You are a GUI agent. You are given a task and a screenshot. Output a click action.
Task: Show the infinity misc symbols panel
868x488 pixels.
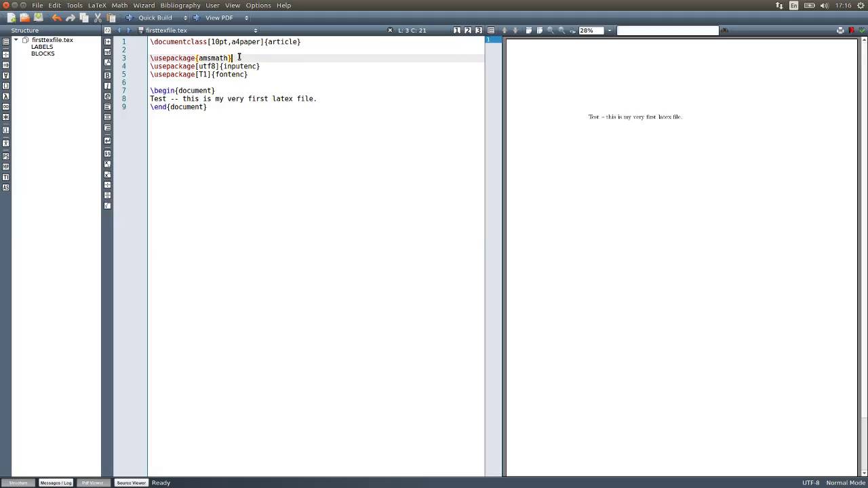(6, 106)
